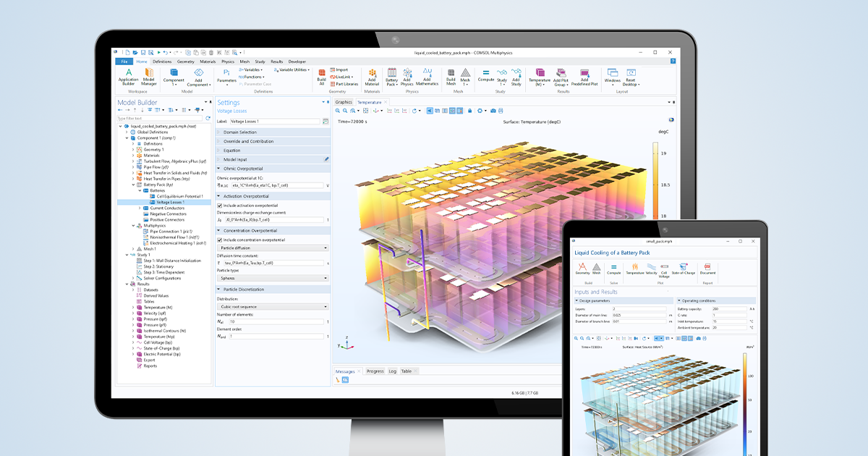This screenshot has width=868, height=456.
Task: Open the Application Builder
Action: (128, 77)
